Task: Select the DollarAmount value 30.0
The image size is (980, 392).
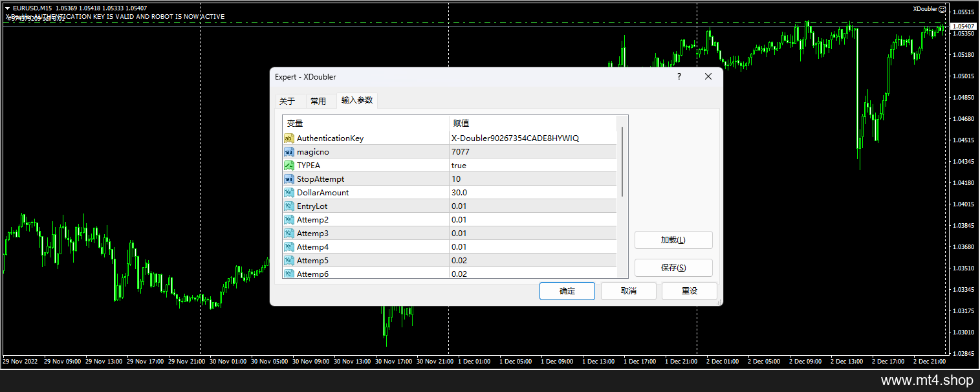Action: (533, 193)
